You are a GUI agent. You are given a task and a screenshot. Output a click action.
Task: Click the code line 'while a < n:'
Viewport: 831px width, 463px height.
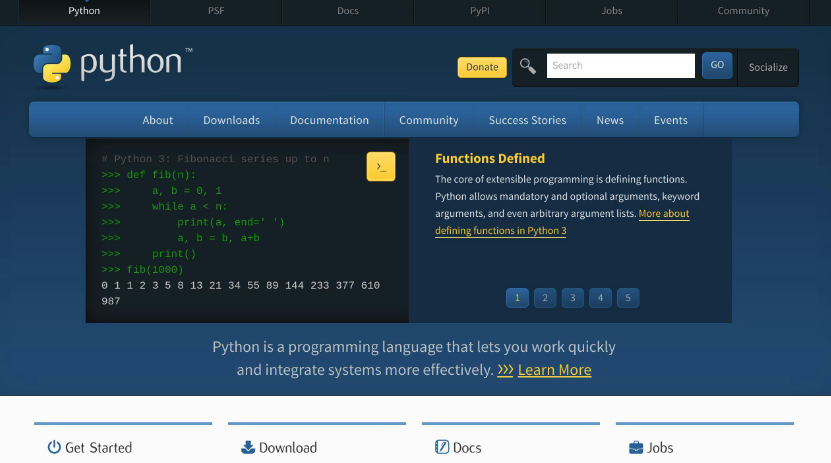pos(190,207)
